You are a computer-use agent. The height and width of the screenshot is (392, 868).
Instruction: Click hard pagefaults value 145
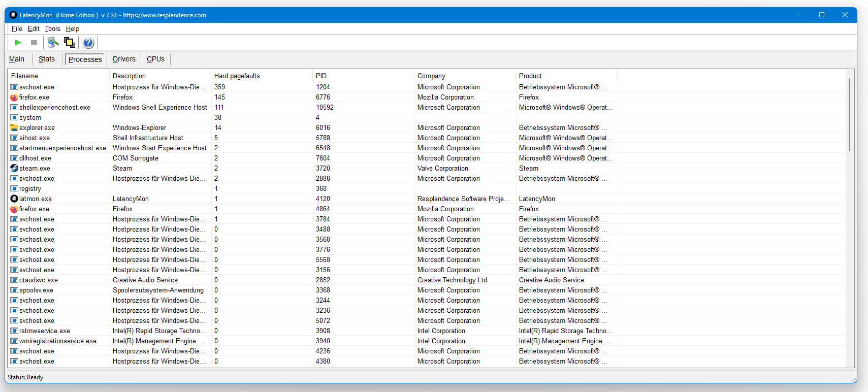pyautogui.click(x=219, y=97)
